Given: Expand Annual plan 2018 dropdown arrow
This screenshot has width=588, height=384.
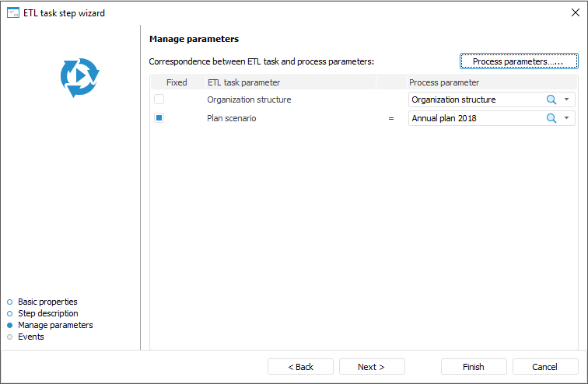Looking at the screenshot, I should (567, 118).
